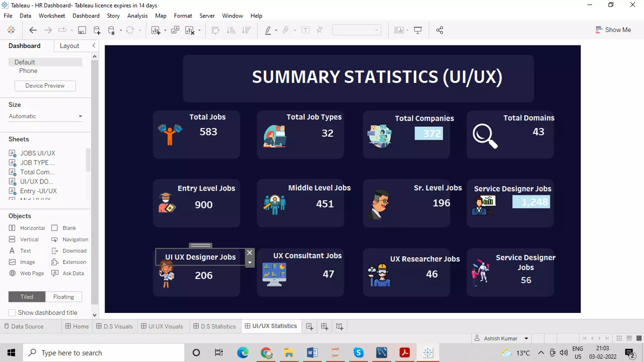Image resolution: width=644 pixels, height=362 pixels.
Task: Click the New Worksheet toolbar icon
Action: (156, 30)
